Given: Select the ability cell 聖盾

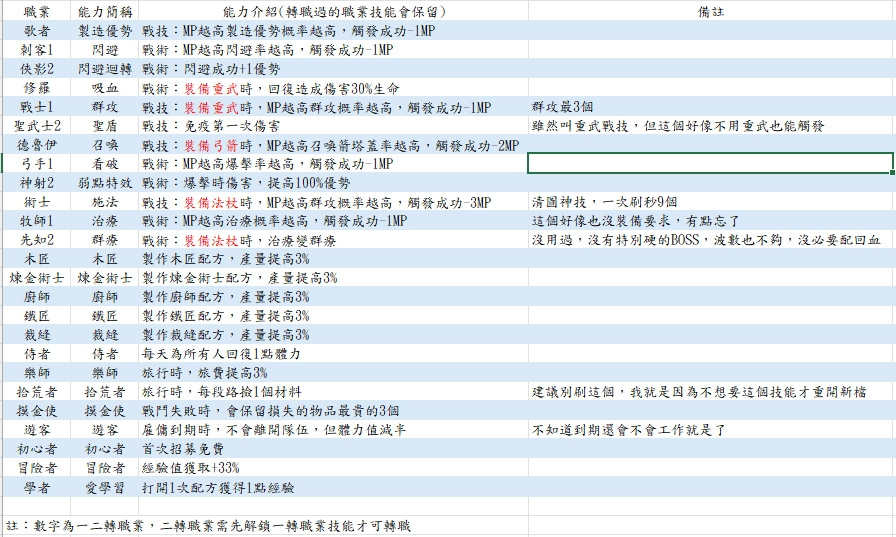Looking at the screenshot, I should 105,125.
